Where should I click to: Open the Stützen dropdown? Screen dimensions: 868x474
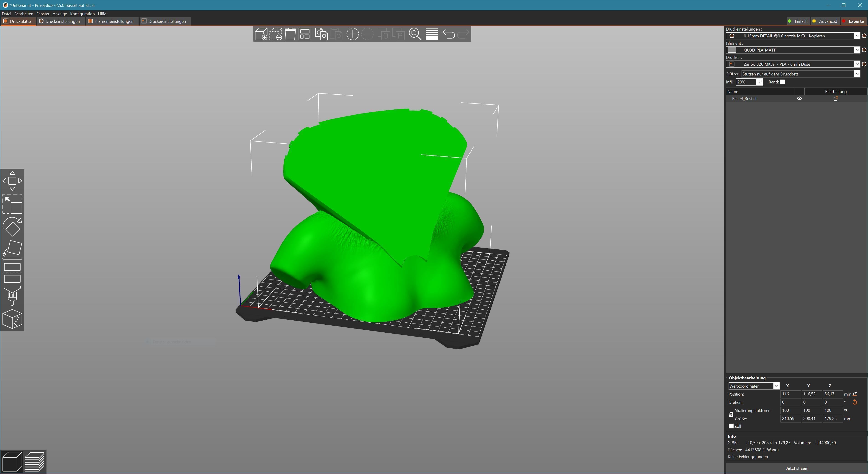pos(857,74)
